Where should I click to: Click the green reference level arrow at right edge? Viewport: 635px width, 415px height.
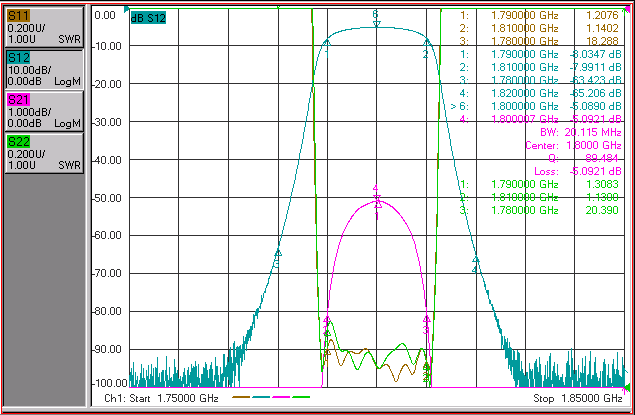(627, 387)
